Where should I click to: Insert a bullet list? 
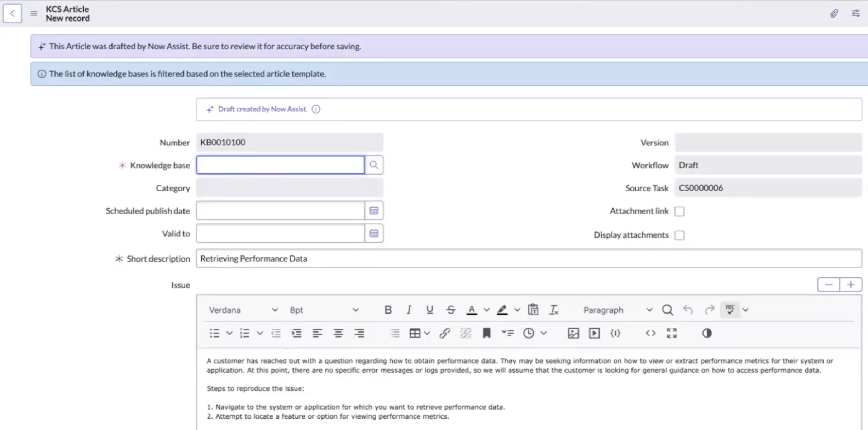pyautogui.click(x=214, y=333)
